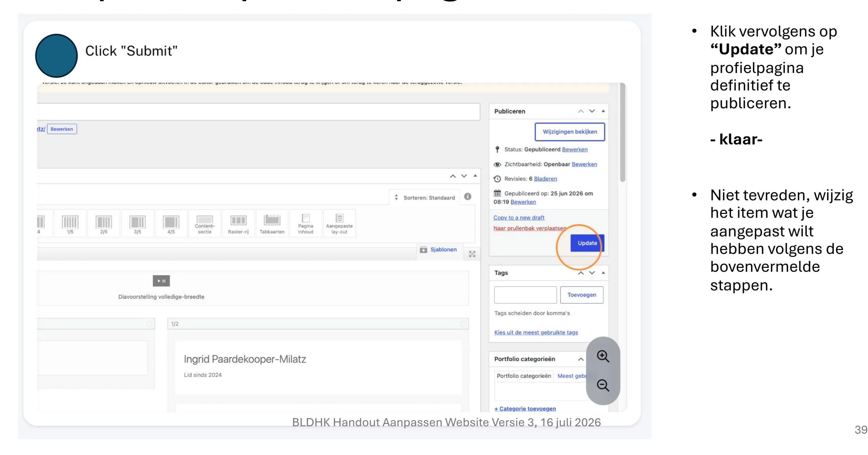Click the Diavoorstelling play/pause icon
The image size is (868, 455).
(x=161, y=281)
